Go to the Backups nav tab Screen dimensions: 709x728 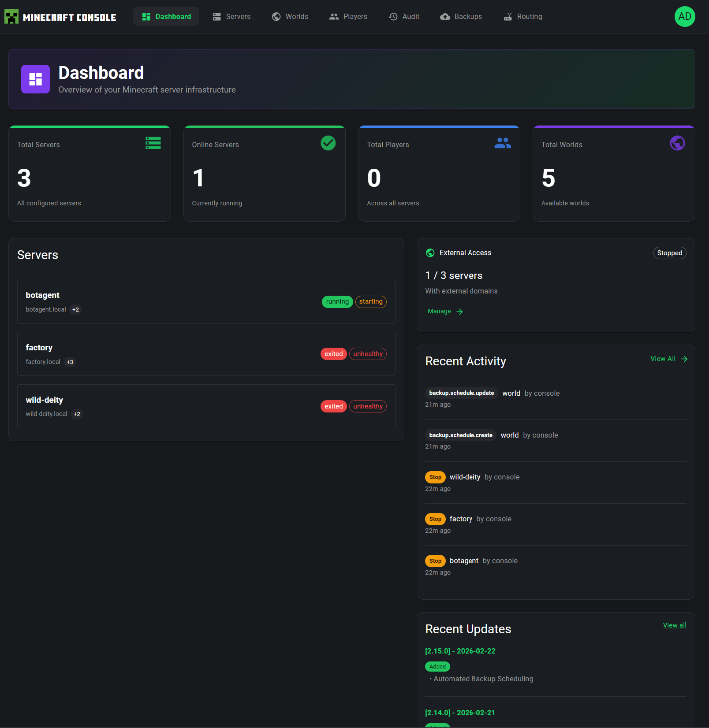[461, 17]
